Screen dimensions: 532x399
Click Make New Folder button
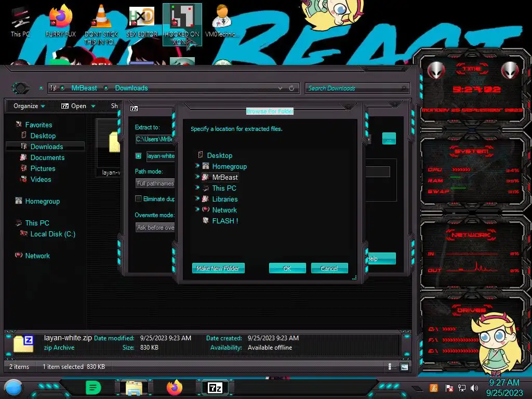tap(218, 268)
